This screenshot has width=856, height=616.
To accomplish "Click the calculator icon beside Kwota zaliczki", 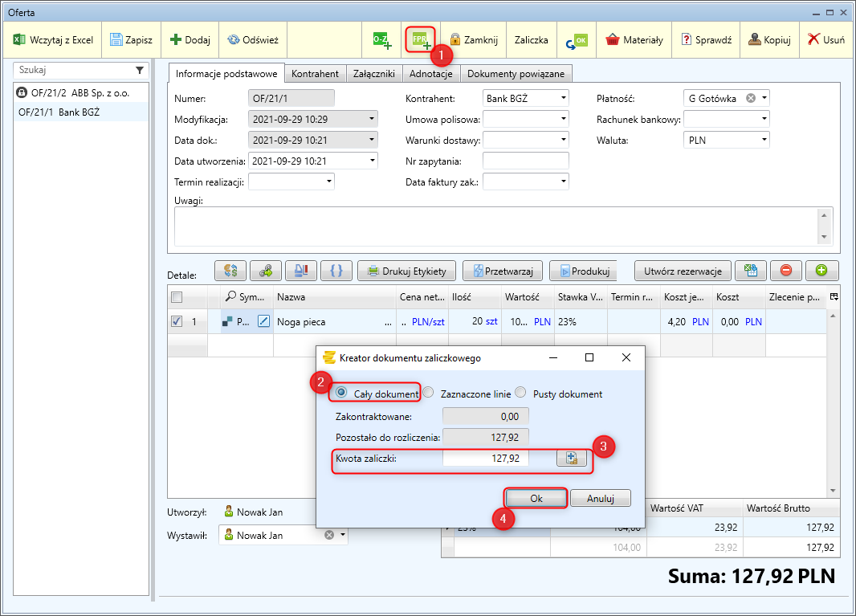I will coord(572,458).
